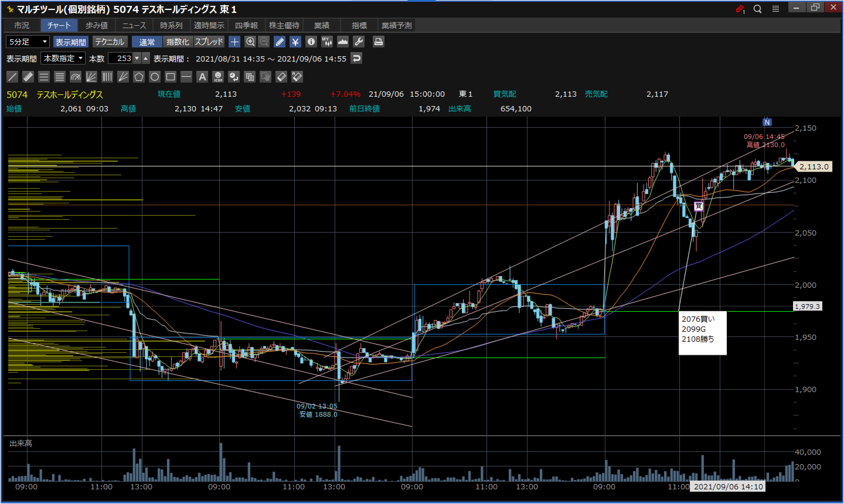Click the 表示期間 button
844x504 pixels.
pos(71,42)
